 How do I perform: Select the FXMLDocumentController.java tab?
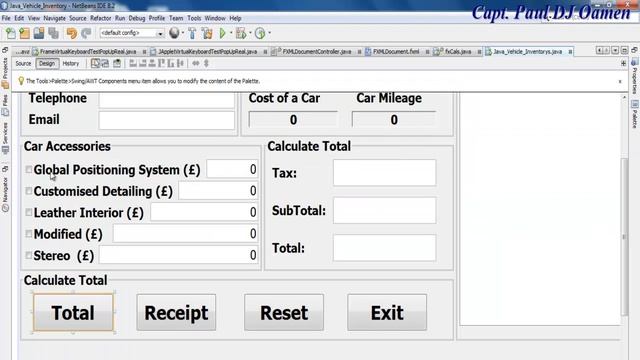(317, 52)
